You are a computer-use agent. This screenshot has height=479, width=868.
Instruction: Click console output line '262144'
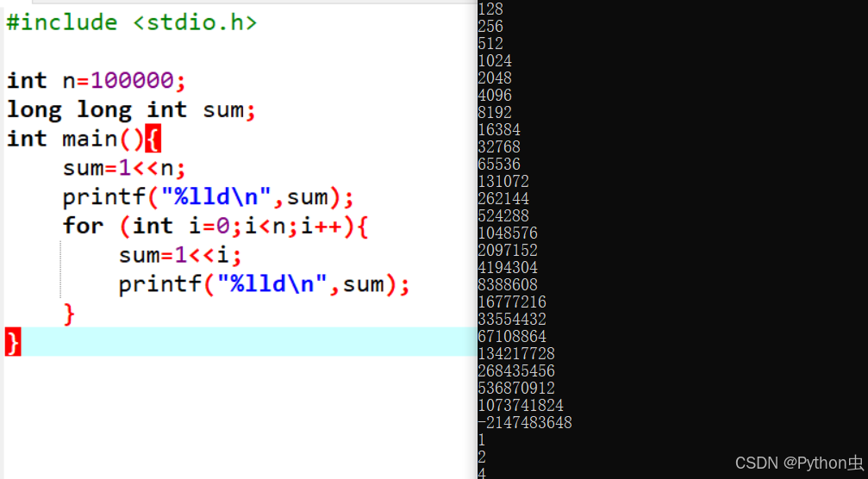click(503, 198)
